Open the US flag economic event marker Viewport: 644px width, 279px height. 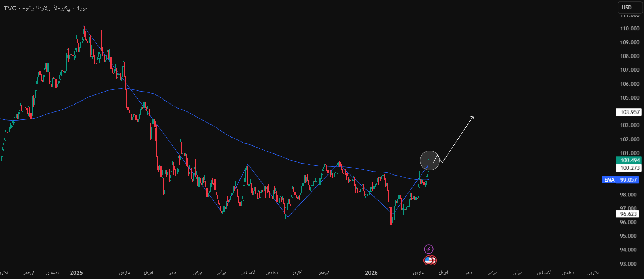pos(429,260)
